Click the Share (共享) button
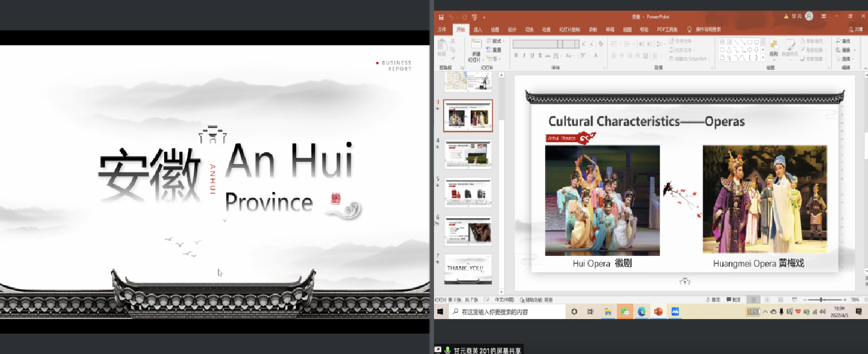This screenshot has height=354, width=868. click(x=856, y=29)
